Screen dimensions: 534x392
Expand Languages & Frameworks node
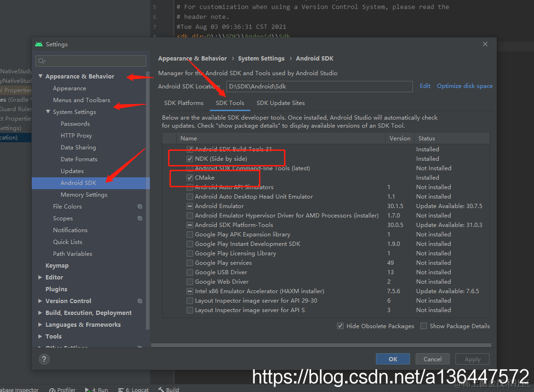pyautogui.click(x=40, y=325)
